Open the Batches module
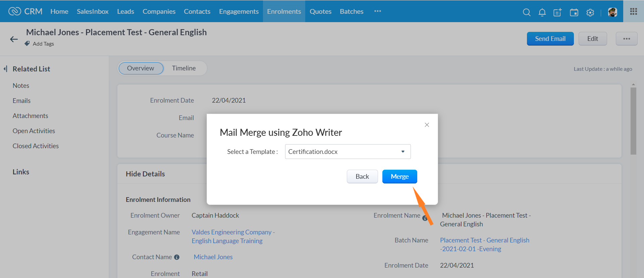The image size is (644, 278). click(x=352, y=11)
